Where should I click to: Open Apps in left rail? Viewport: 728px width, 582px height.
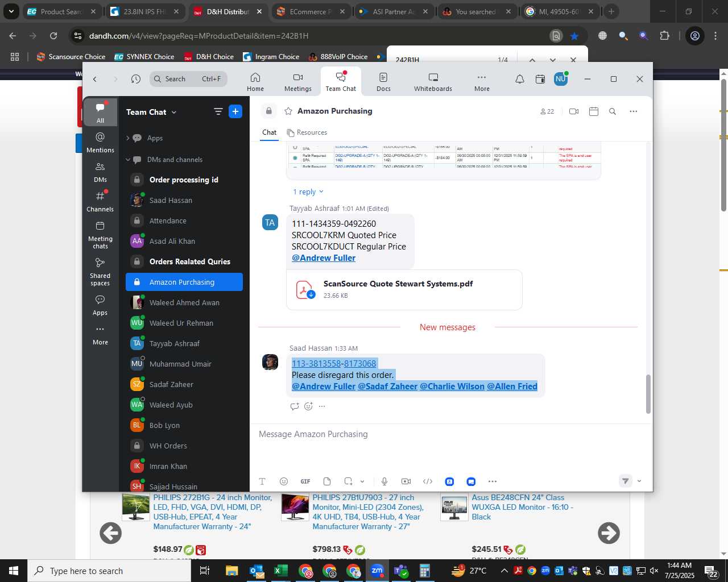(x=100, y=305)
